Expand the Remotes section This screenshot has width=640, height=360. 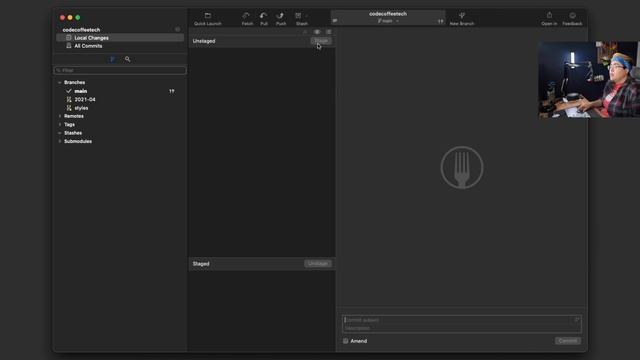(60, 116)
